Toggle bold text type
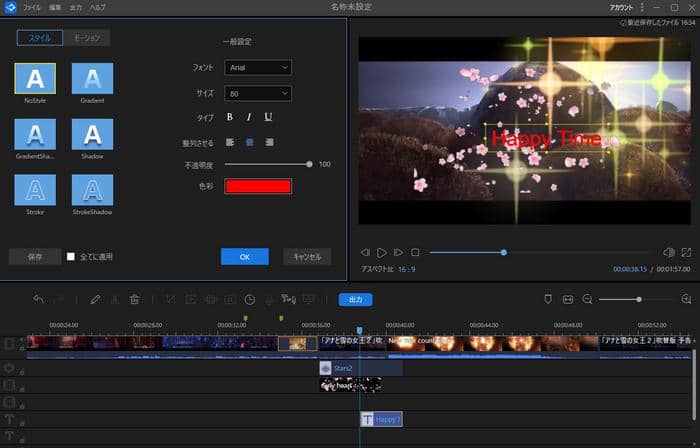 click(229, 117)
